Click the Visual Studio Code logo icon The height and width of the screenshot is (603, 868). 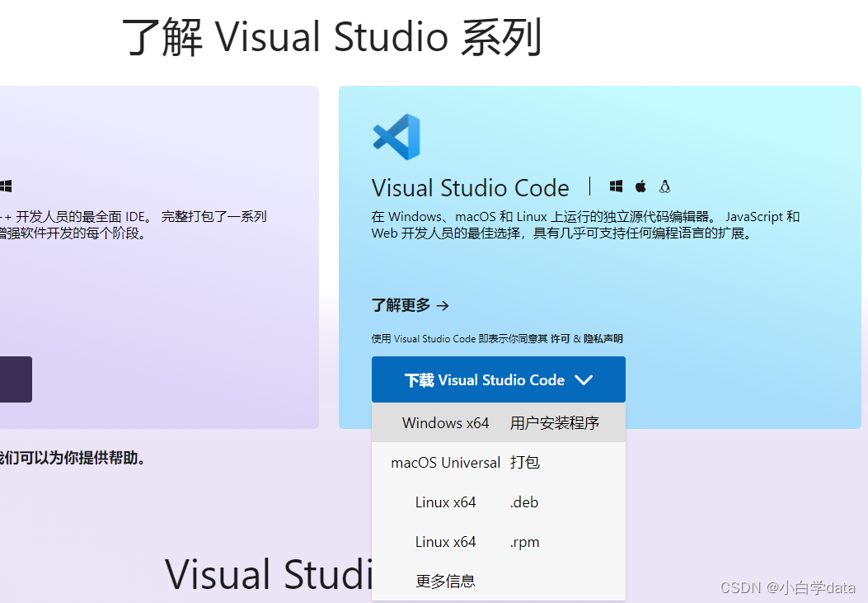396,137
